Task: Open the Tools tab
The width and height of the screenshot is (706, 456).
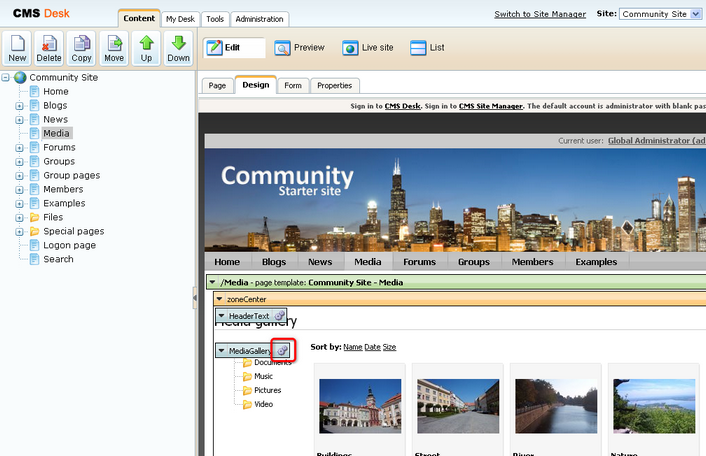Action: (215, 19)
